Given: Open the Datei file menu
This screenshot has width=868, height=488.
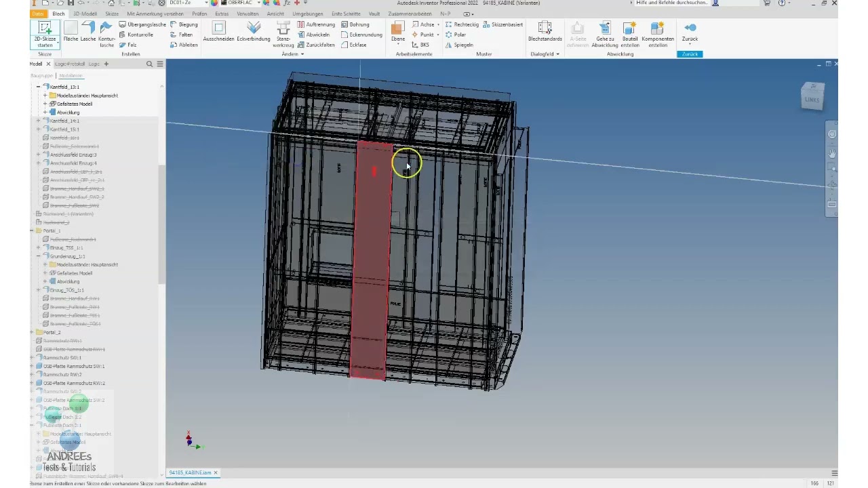Looking at the screenshot, I should [38, 14].
